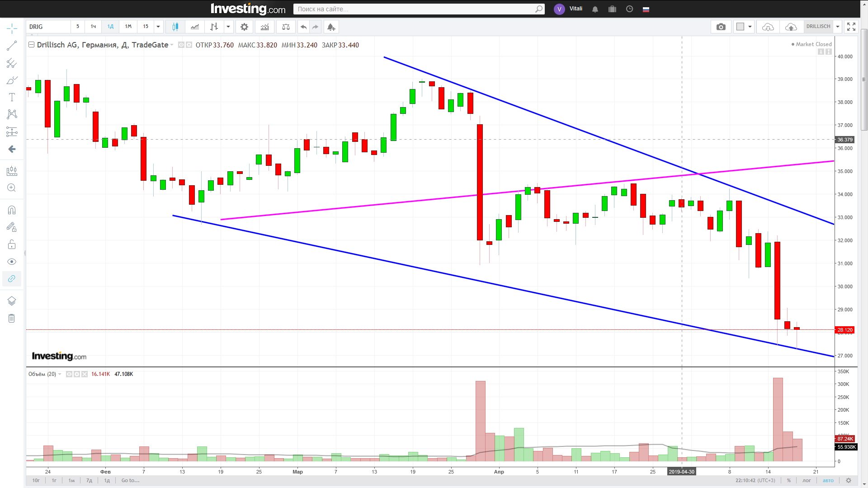The image size is (868, 488).
Task: Enable the лог scale button
Action: (807, 480)
